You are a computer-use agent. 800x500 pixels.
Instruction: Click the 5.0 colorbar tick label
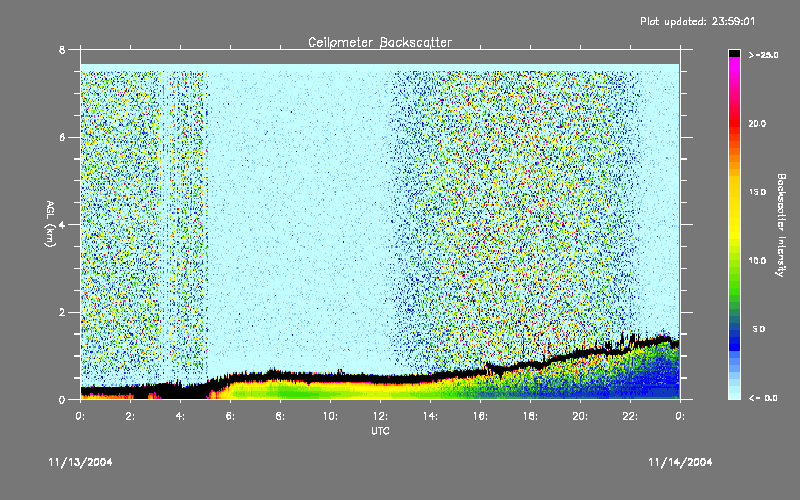(759, 329)
